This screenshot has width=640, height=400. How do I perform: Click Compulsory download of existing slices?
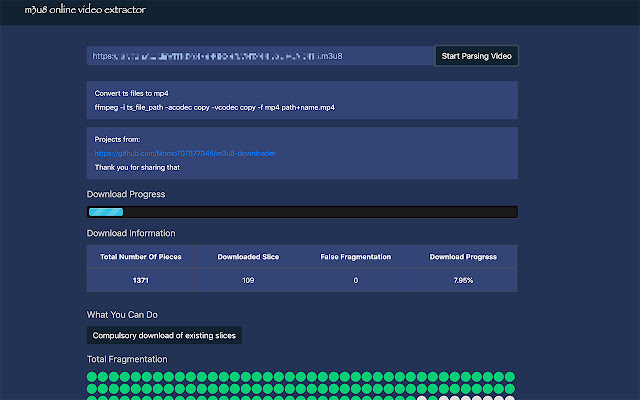[x=164, y=335]
